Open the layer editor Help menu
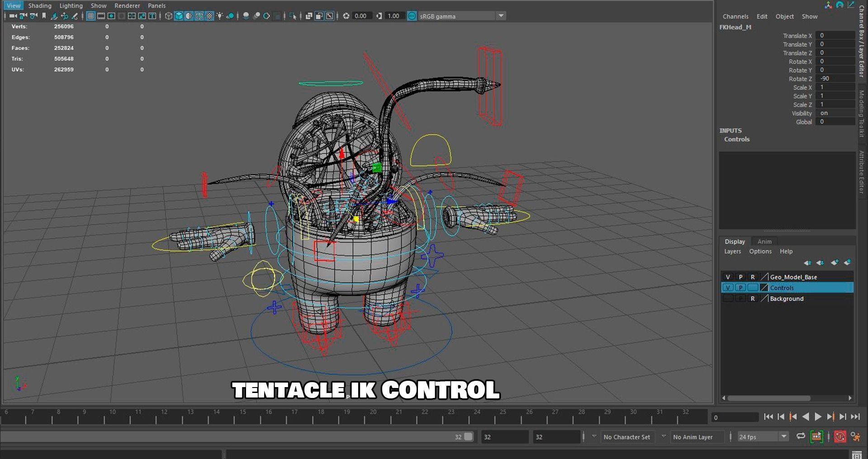Screen dimensions: 868x459 pos(786,251)
